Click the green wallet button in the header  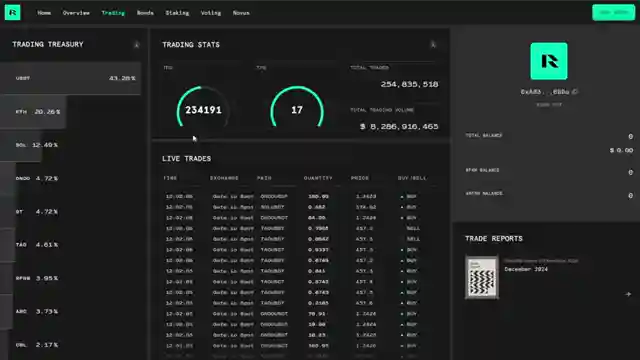click(613, 13)
